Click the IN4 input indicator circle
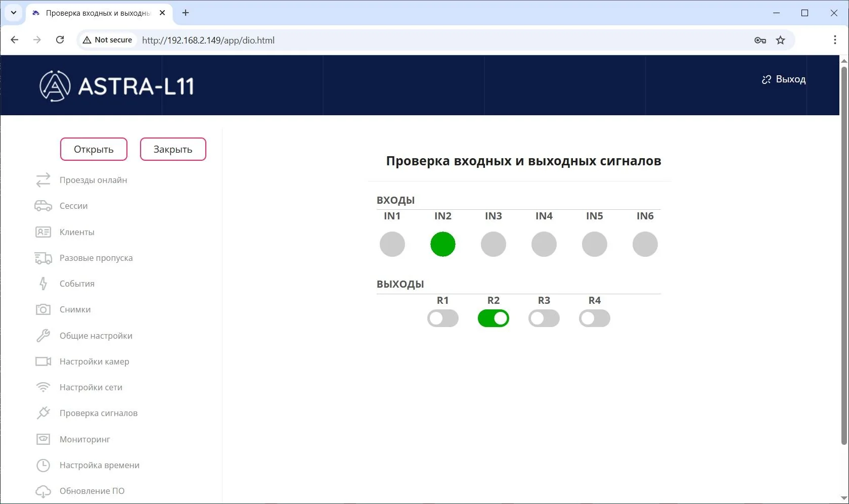Viewport: 849px width, 504px height. click(544, 244)
